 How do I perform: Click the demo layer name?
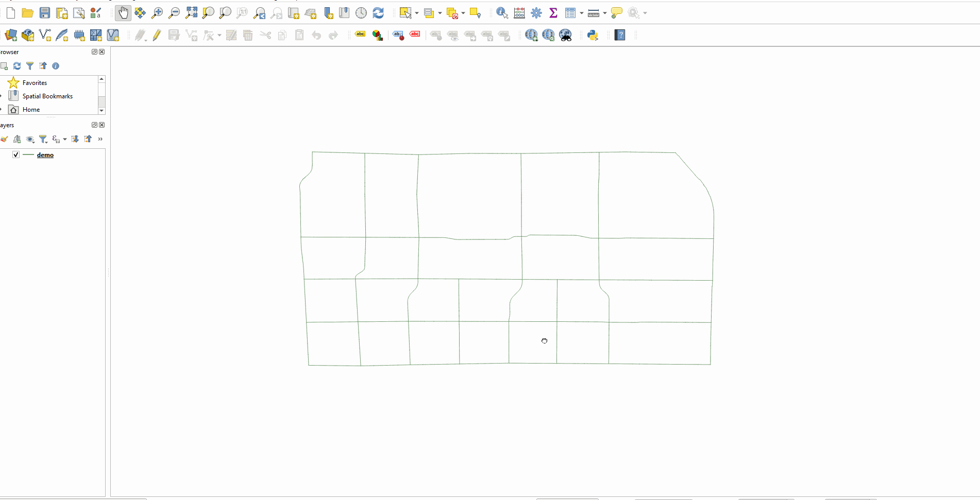45,155
